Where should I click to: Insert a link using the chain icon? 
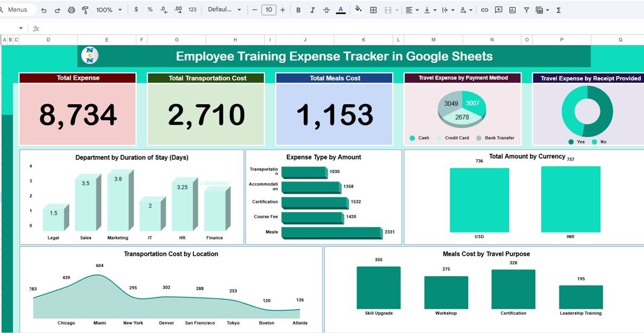[x=484, y=10]
